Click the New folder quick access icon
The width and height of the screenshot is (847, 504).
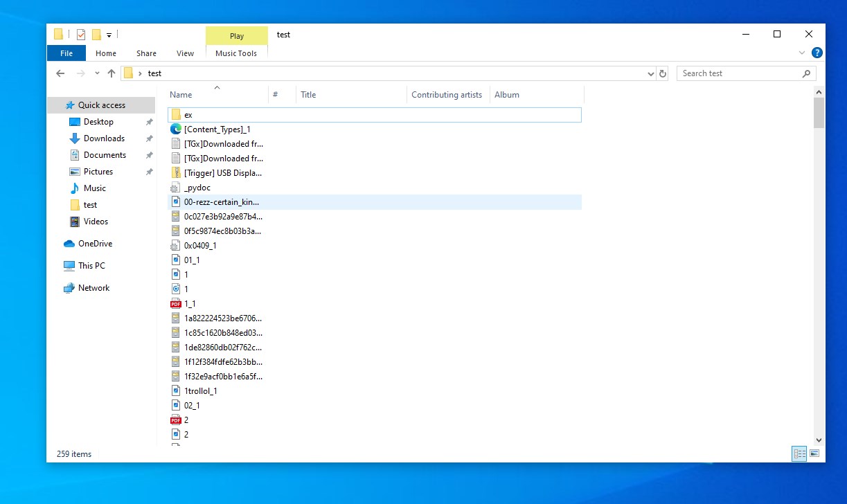tap(96, 34)
